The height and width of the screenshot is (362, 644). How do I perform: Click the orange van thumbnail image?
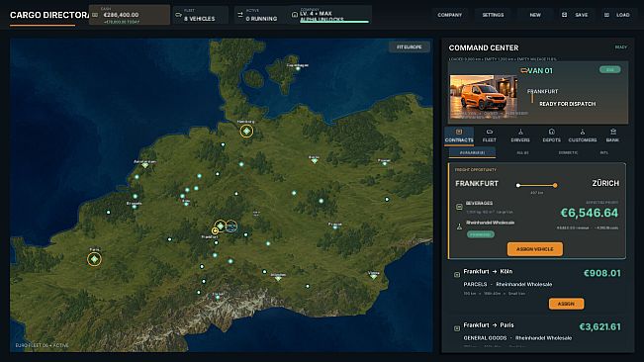pos(484,97)
